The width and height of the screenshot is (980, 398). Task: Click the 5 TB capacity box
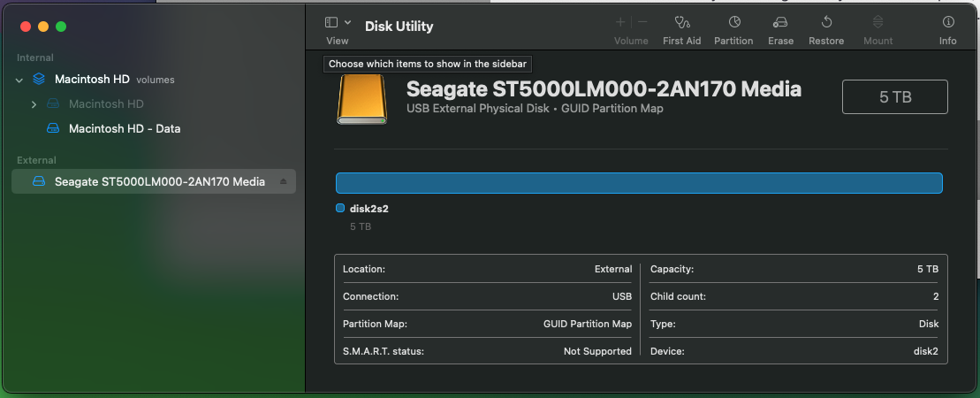[x=895, y=97]
